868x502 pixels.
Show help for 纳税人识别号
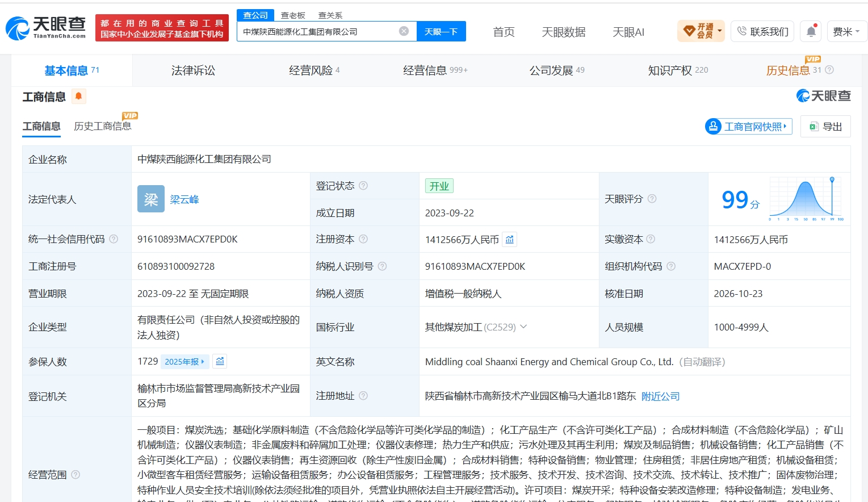382,266
